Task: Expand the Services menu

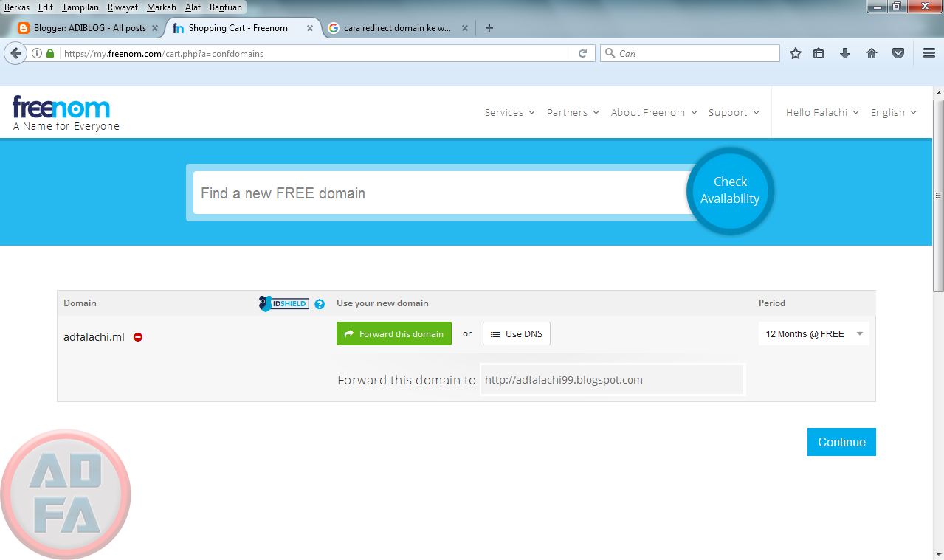Action: coord(509,112)
